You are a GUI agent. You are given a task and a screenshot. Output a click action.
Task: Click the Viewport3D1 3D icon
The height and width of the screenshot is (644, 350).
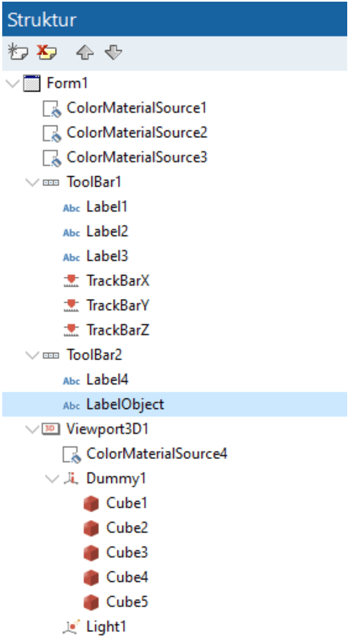tap(51, 429)
